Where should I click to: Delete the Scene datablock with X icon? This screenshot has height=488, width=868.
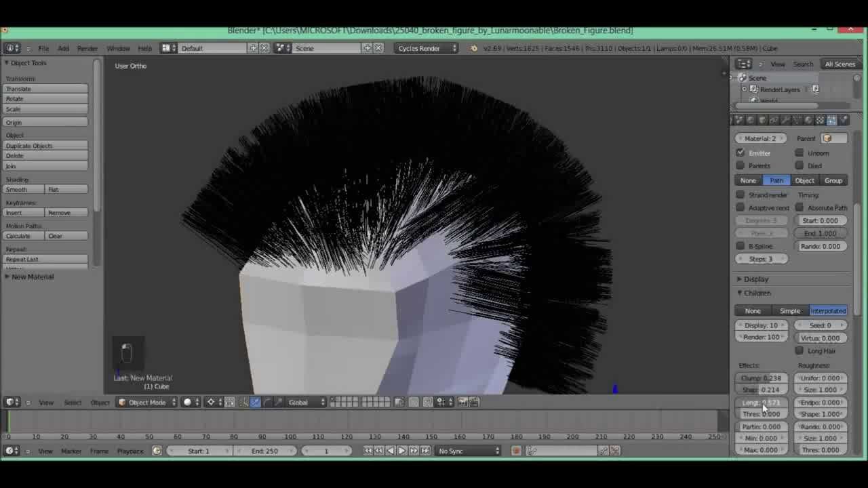click(378, 48)
